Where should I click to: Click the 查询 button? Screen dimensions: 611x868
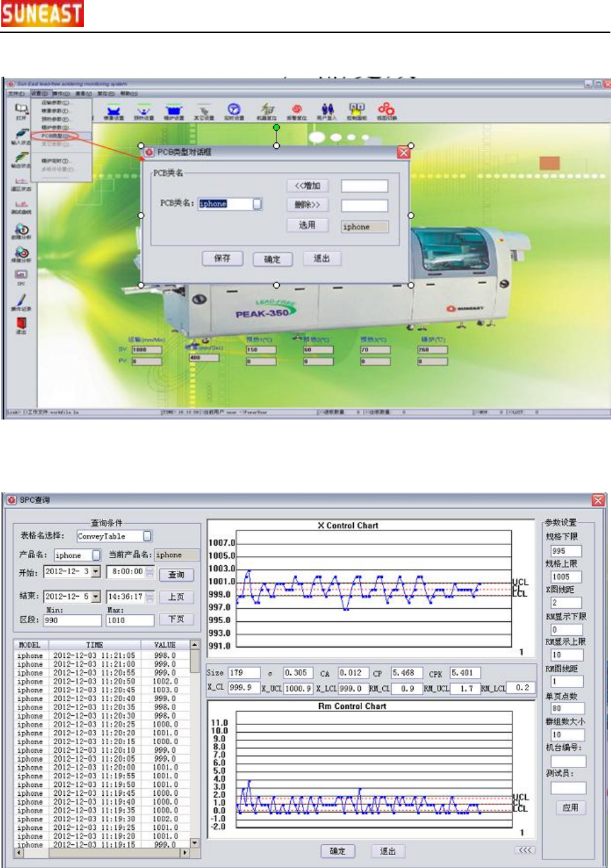pos(176,574)
